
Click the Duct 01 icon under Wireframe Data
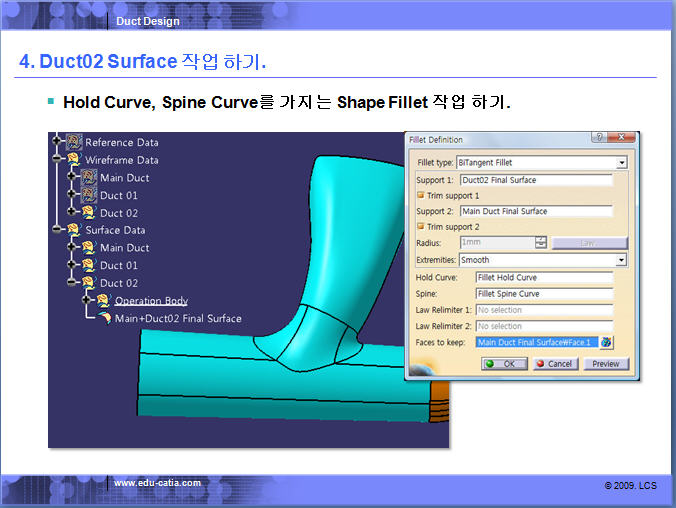coord(88,195)
